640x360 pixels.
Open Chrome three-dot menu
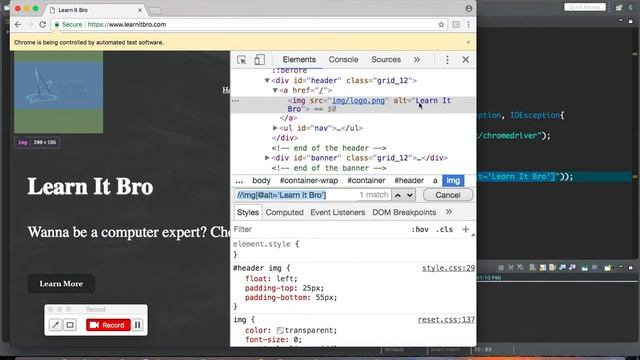469,24
